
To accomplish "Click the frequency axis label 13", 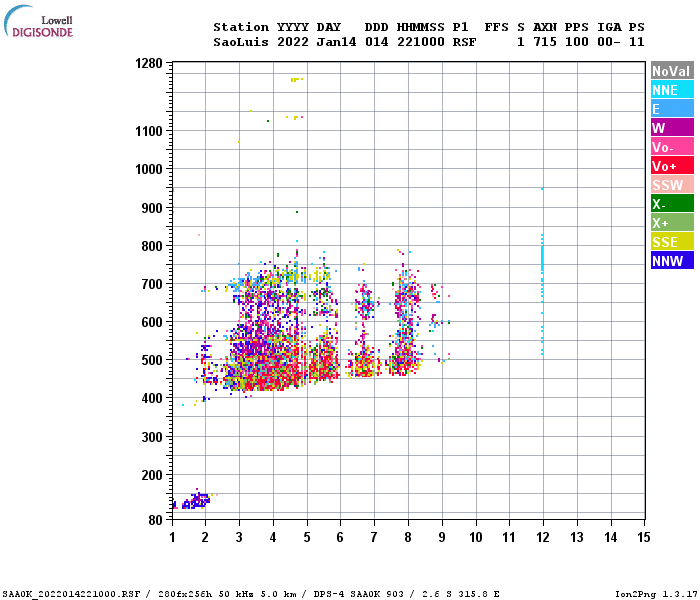I will [576, 537].
